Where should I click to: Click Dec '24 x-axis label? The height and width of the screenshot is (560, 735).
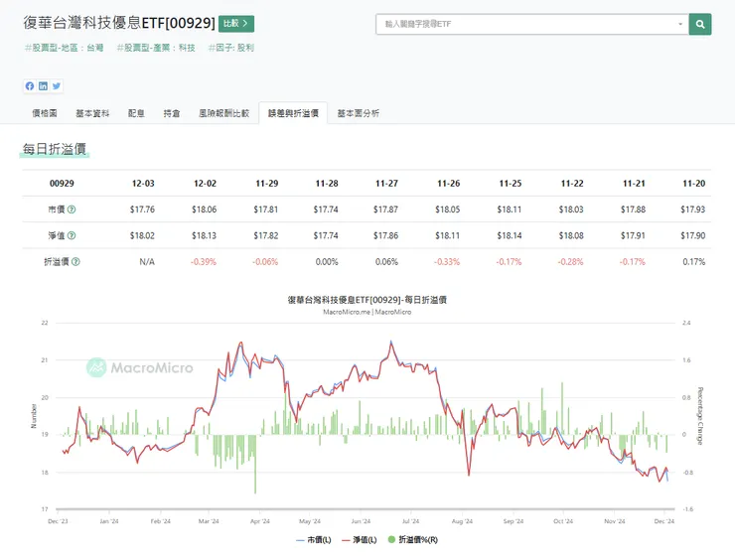coord(663,521)
